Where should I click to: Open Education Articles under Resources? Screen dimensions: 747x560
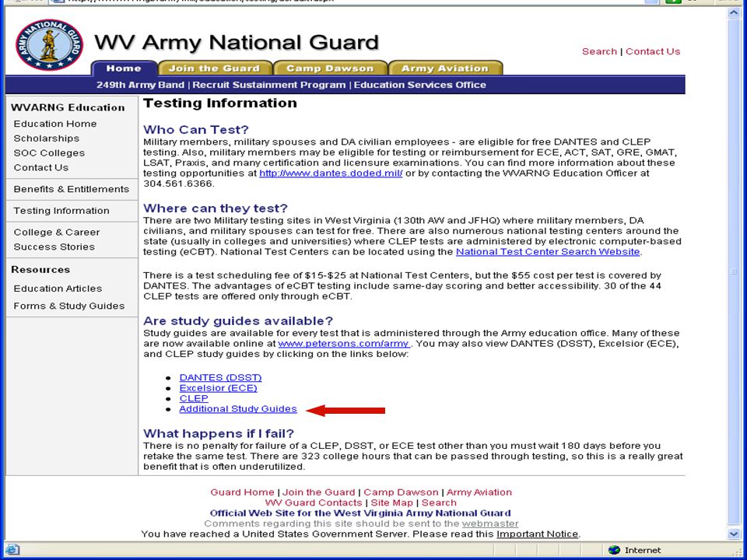tap(58, 289)
